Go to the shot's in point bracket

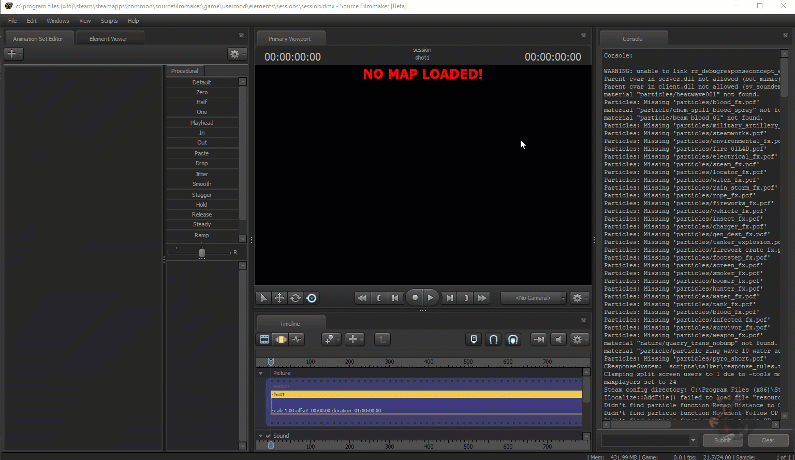tap(379, 298)
